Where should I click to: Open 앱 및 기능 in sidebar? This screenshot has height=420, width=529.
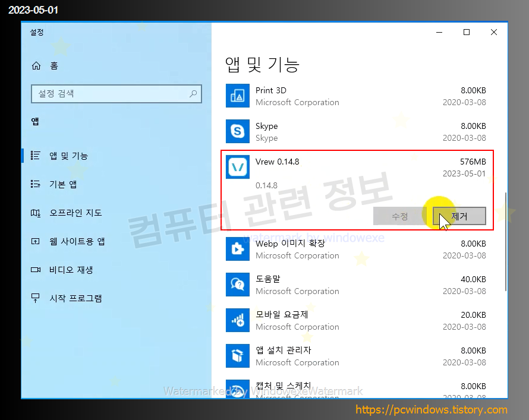pos(69,156)
